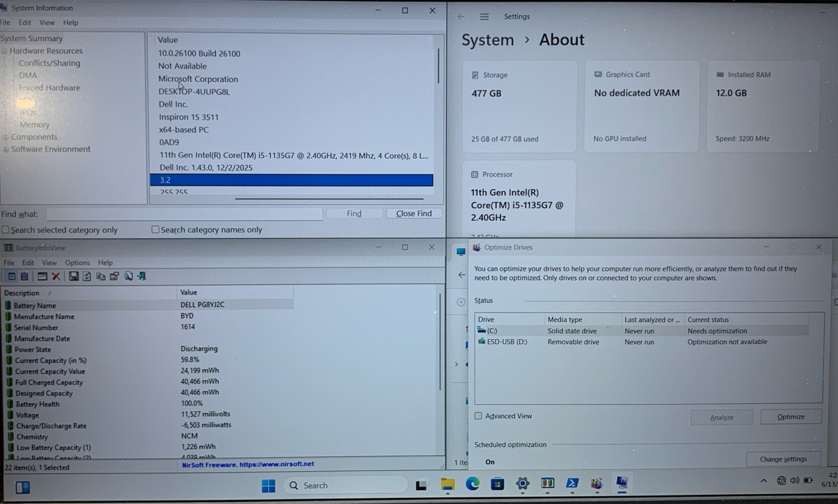The image size is (838, 504).
Task: Open the Storage card in Settings About
Action: [x=520, y=107]
